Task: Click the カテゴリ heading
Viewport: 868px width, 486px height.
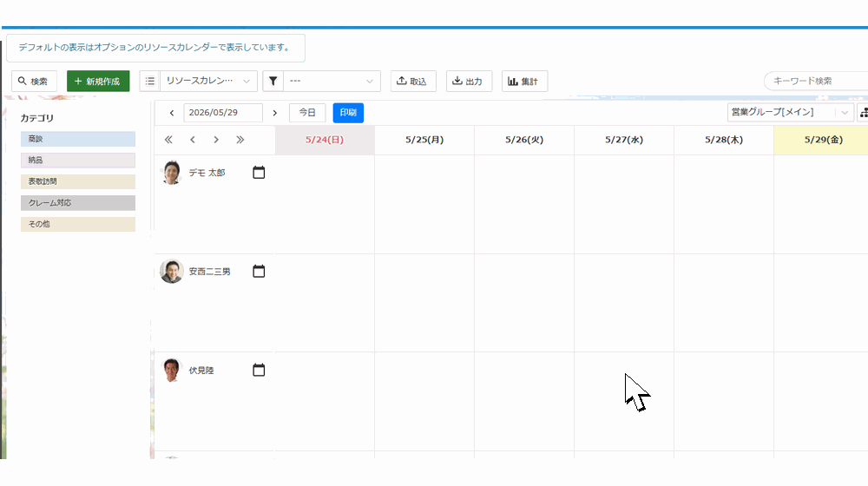Action: (37, 118)
